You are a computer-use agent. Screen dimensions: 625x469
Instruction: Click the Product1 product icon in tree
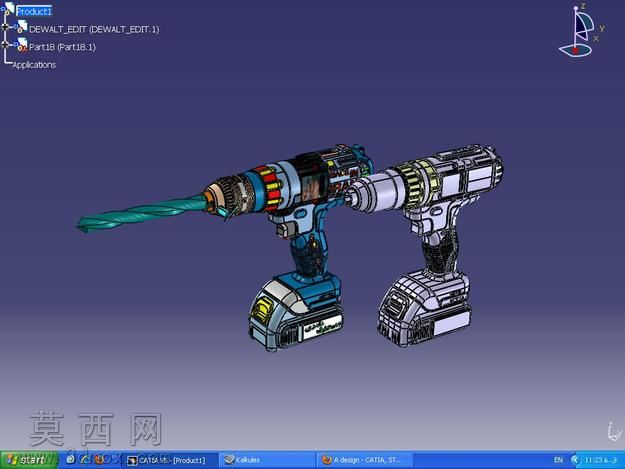coord(8,9)
